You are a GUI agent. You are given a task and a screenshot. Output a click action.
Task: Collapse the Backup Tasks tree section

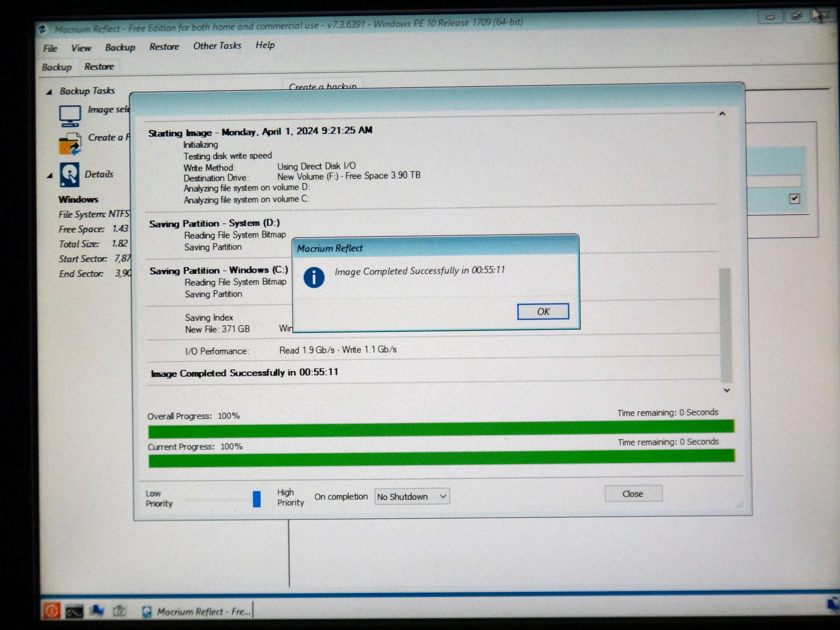coord(49,92)
